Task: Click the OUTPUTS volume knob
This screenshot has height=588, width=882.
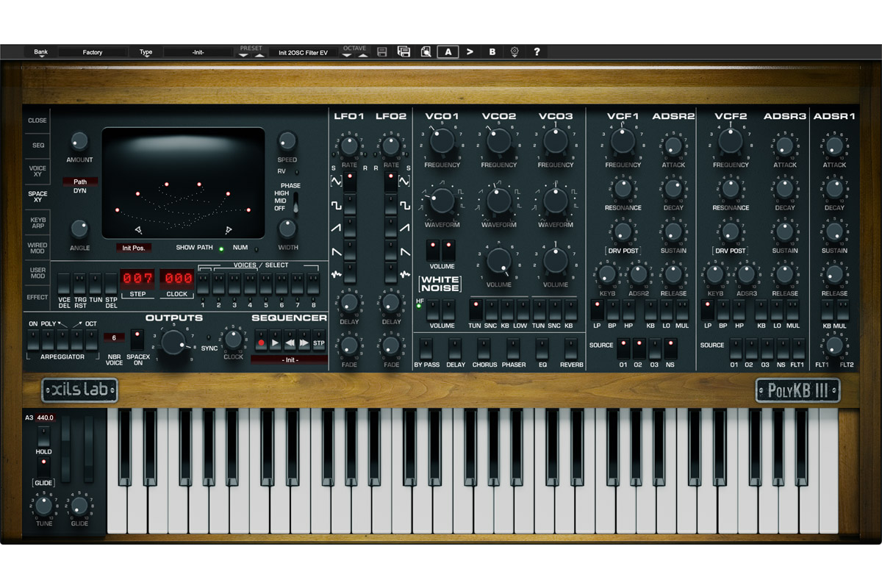Action: (173, 342)
